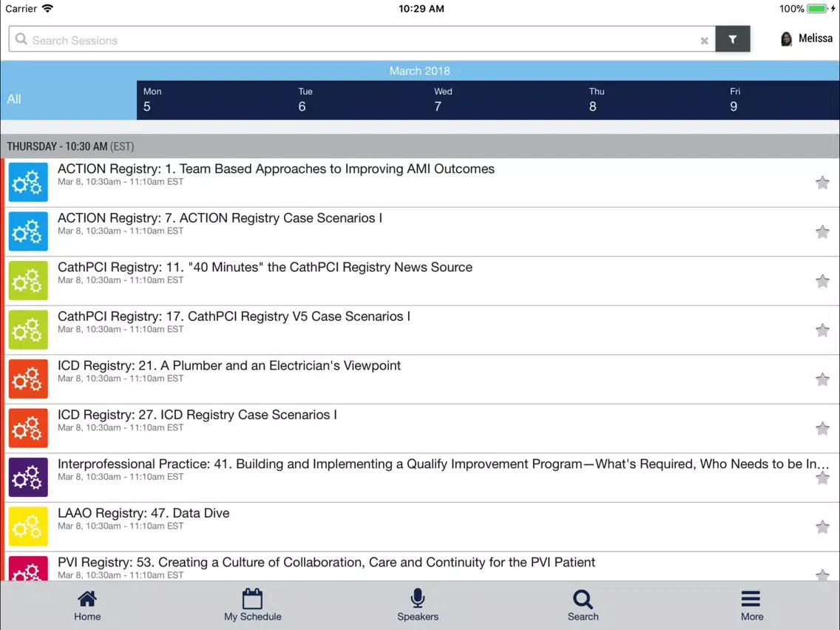Click the Wi-Fi status icon
Viewport: 840px width, 630px height.
[47, 9]
